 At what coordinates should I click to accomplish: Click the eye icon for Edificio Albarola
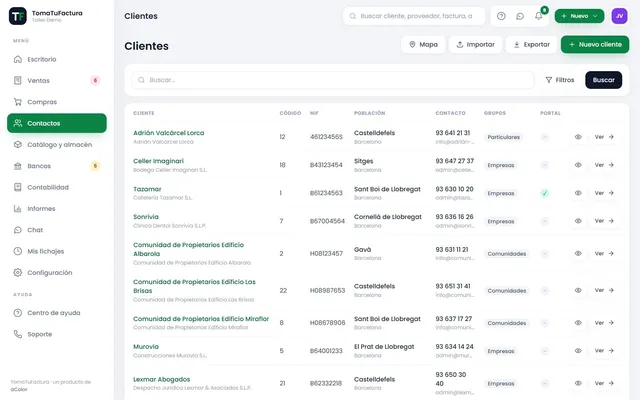pos(578,253)
